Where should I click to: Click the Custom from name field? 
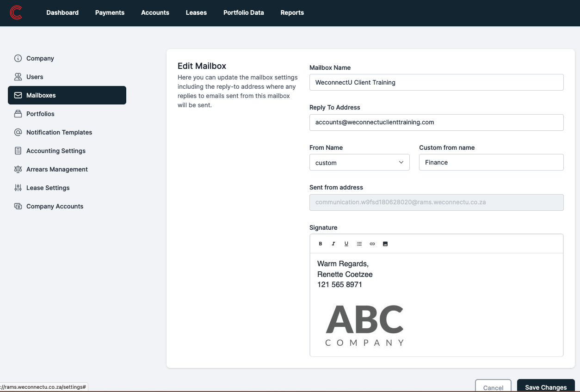(x=491, y=162)
